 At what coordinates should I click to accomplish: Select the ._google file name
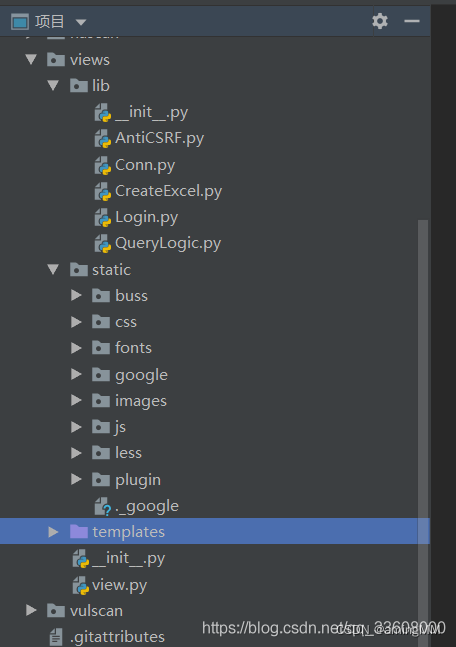[147, 507]
